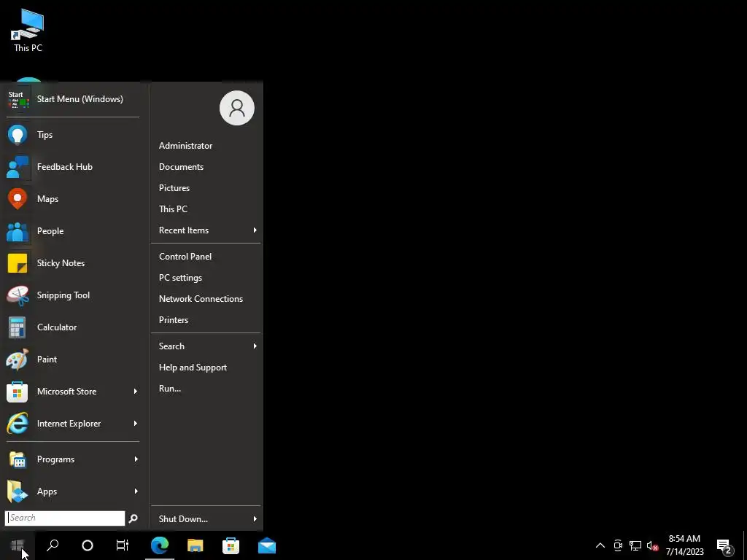Open Mail app from taskbar
The image size is (747, 560).
point(267,545)
